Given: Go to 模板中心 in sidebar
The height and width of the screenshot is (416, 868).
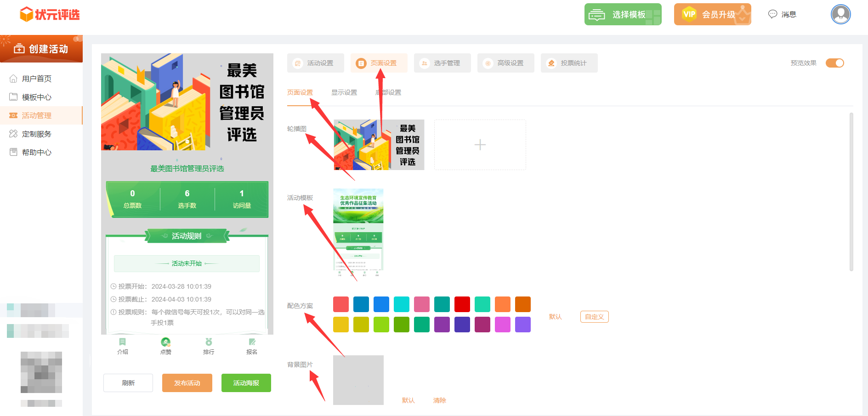Looking at the screenshot, I should coord(37,97).
